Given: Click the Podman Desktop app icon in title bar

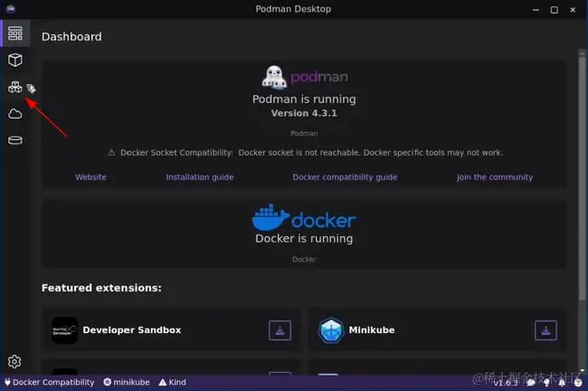Looking at the screenshot, I should pos(11,9).
